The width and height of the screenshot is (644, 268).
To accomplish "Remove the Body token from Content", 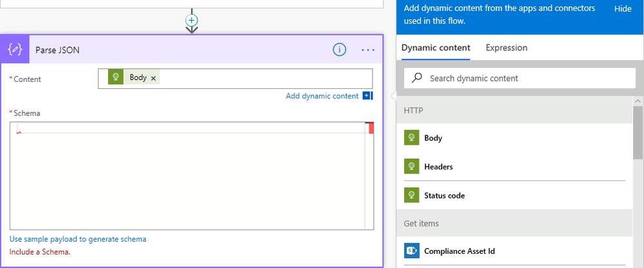I will pos(153,78).
